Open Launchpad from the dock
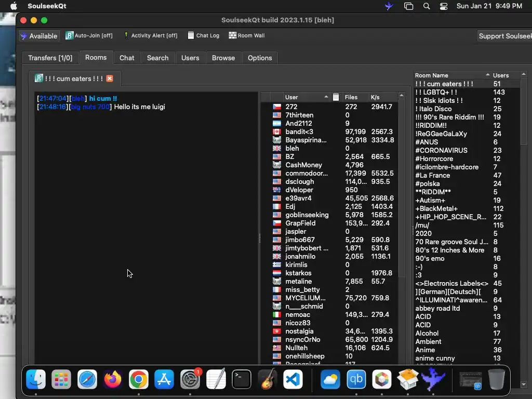 [x=61, y=379]
